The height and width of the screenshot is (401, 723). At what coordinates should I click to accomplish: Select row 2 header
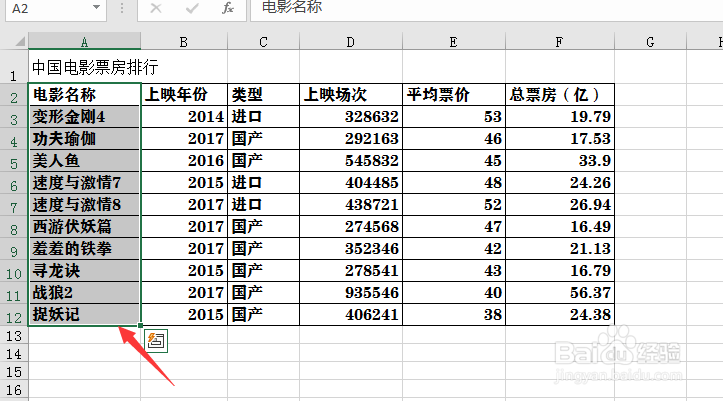[14, 95]
